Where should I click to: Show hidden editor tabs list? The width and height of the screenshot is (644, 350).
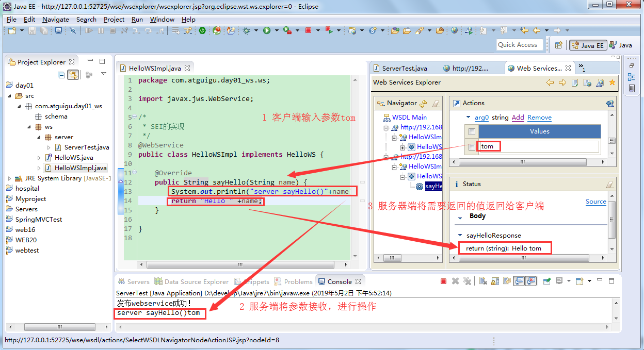click(582, 68)
